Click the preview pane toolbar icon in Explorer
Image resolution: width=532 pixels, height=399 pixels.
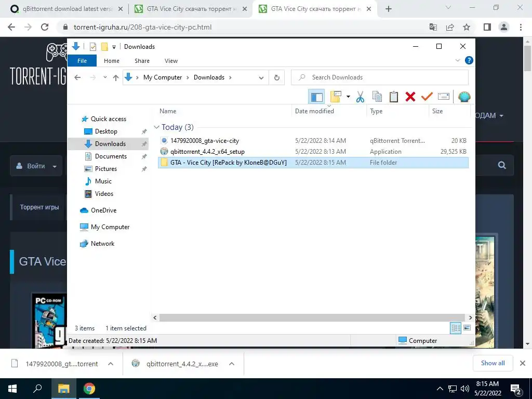(x=316, y=97)
